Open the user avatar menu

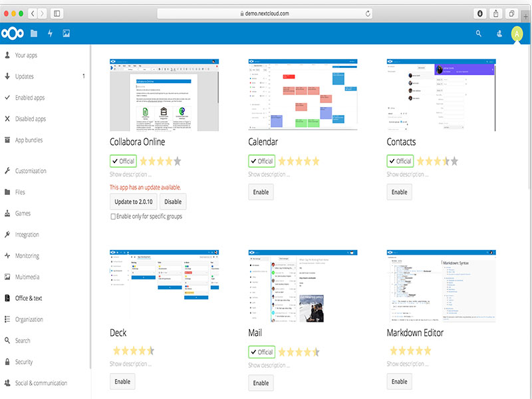(x=517, y=34)
